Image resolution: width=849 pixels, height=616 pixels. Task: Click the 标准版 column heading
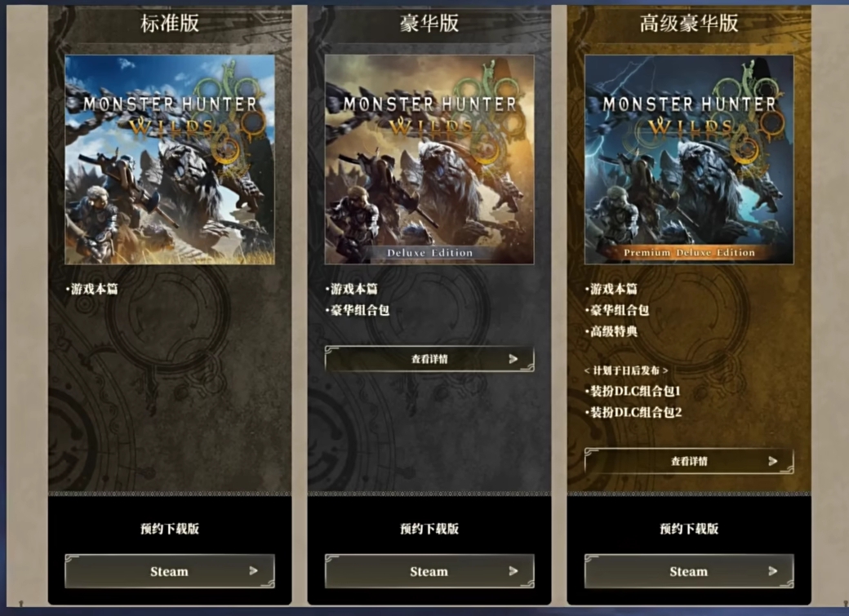pyautogui.click(x=170, y=24)
